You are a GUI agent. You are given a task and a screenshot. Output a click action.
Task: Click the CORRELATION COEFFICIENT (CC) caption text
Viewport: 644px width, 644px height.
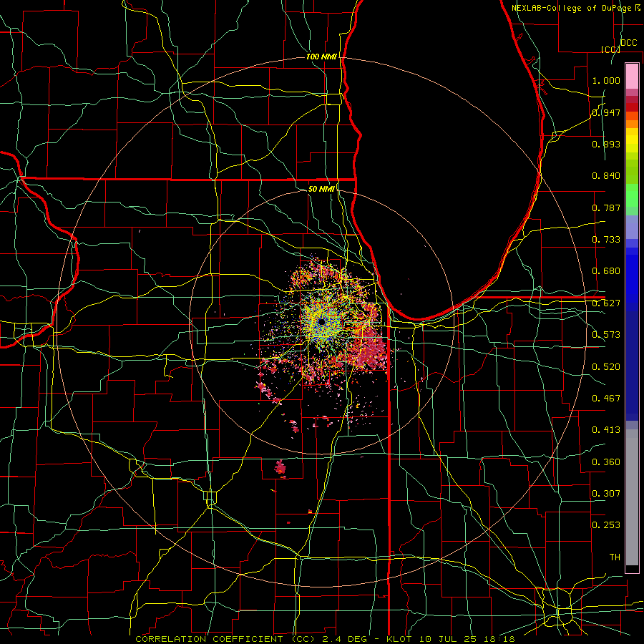pyautogui.click(x=225, y=639)
